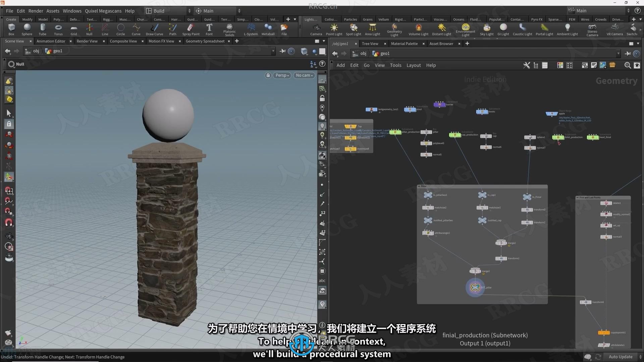The width and height of the screenshot is (644, 362).
Task: Open the Main radial menu dropdown
Action: pos(218,11)
